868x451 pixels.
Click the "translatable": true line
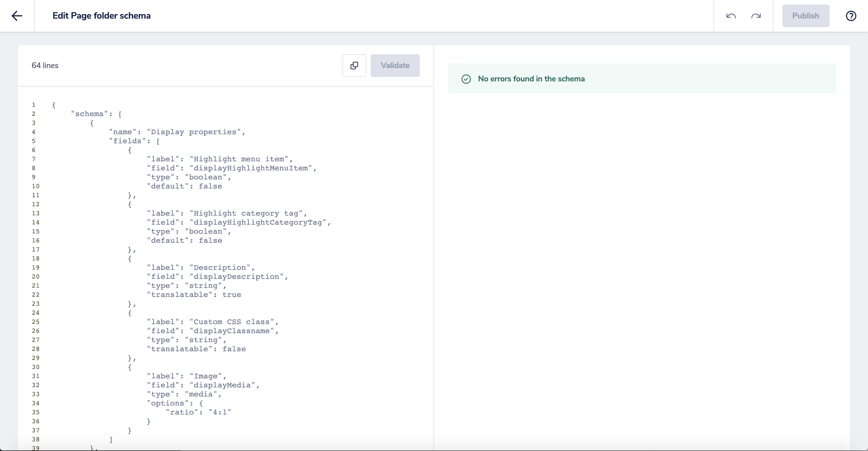[x=194, y=295]
